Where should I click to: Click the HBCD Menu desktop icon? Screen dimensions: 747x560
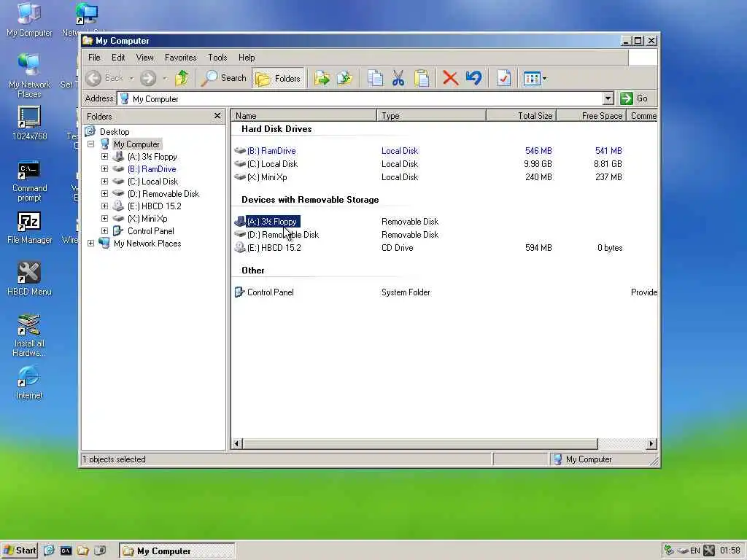pyautogui.click(x=29, y=279)
